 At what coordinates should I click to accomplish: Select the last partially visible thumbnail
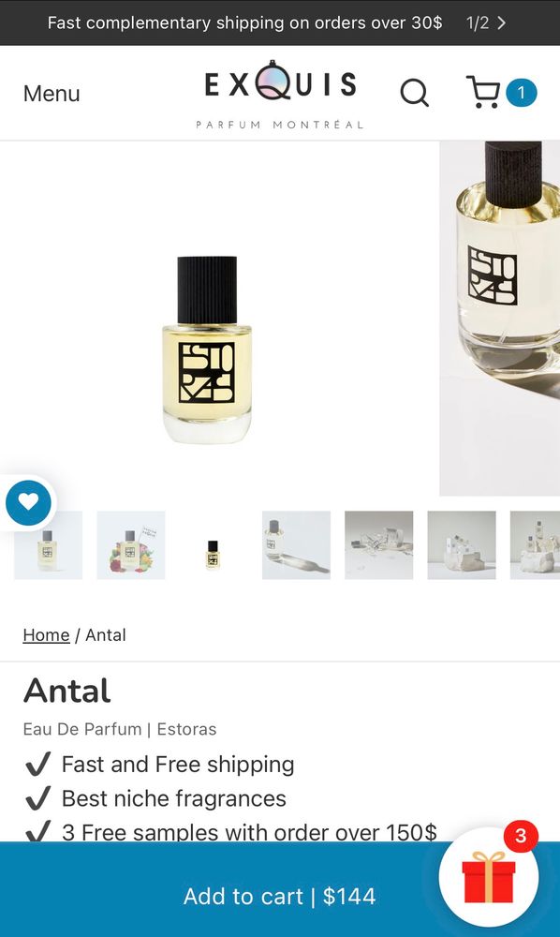535,545
